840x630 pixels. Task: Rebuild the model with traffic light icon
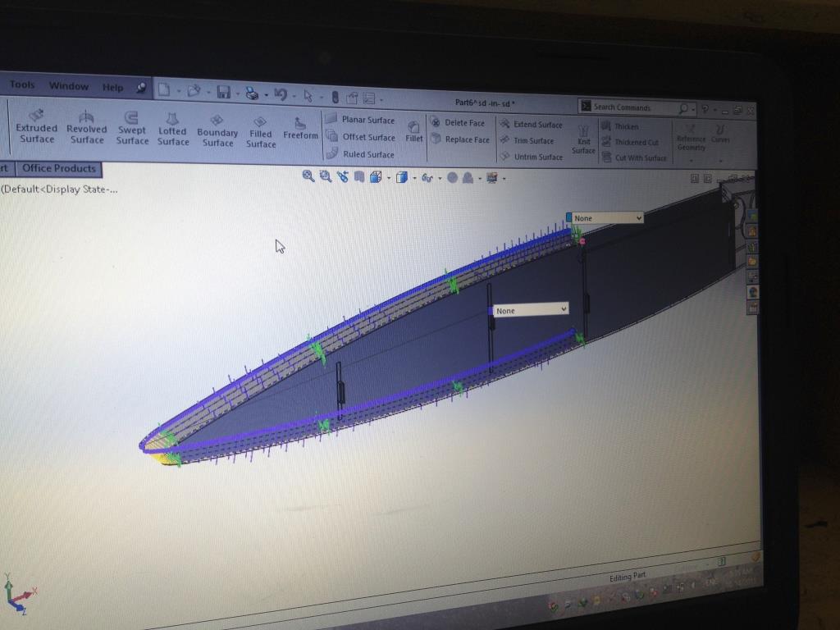tap(336, 97)
